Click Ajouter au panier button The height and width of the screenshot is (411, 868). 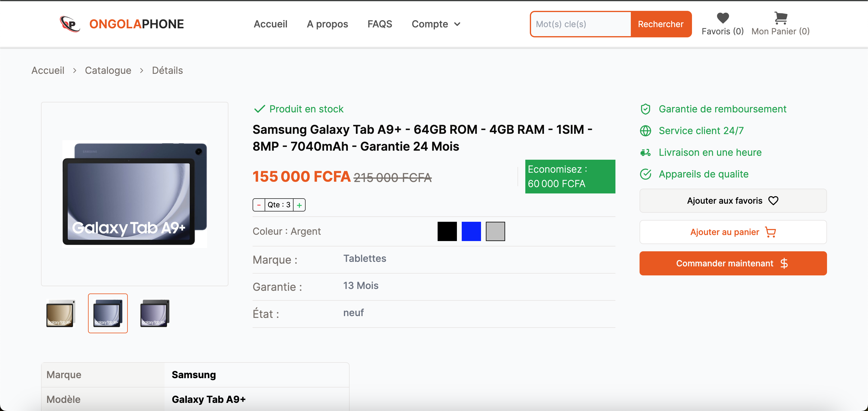point(733,232)
